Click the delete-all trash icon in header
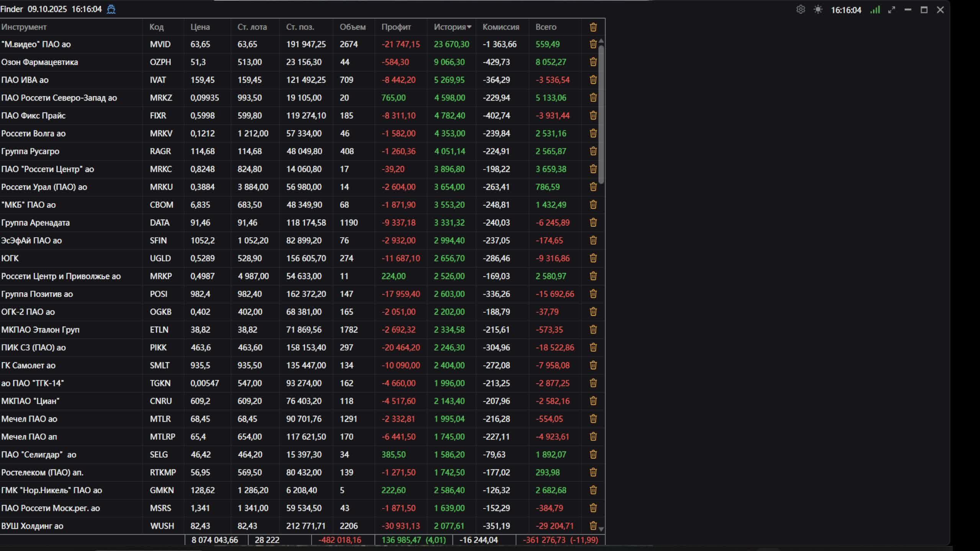The width and height of the screenshot is (980, 551). point(593,27)
